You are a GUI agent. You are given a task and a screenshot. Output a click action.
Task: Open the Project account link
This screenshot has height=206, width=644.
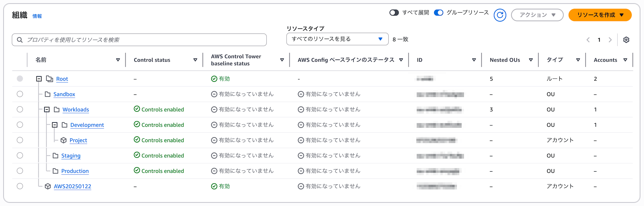click(78, 140)
